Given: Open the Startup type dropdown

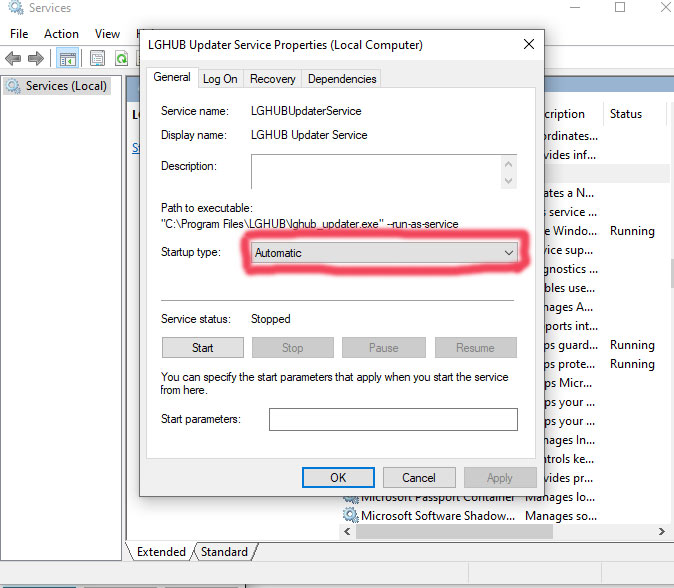Looking at the screenshot, I should [384, 252].
